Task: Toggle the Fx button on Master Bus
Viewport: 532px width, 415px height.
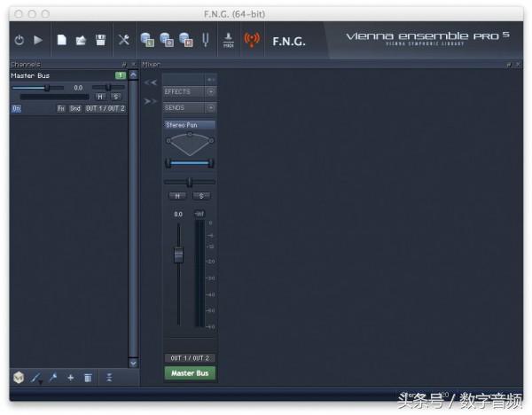Action: [61, 108]
